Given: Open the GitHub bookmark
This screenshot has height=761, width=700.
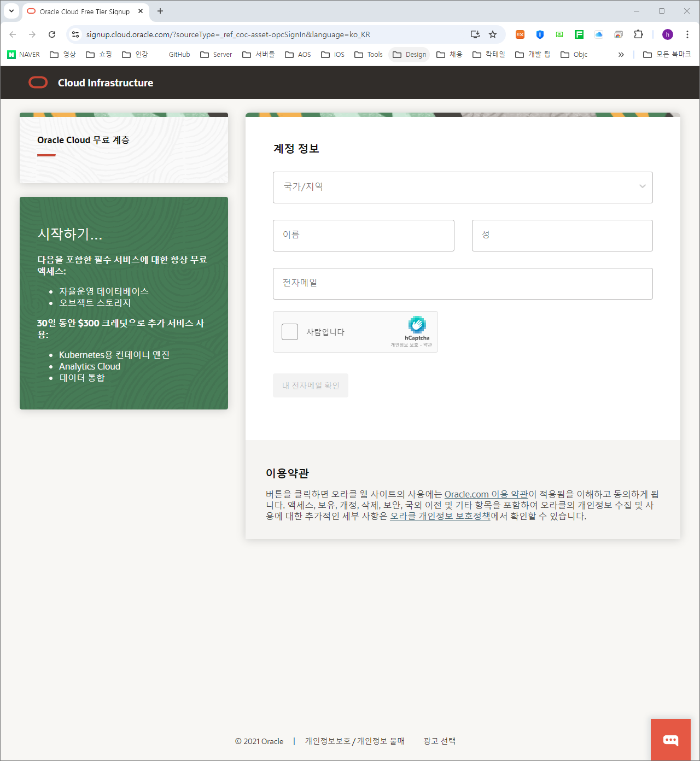Looking at the screenshot, I should tap(179, 54).
